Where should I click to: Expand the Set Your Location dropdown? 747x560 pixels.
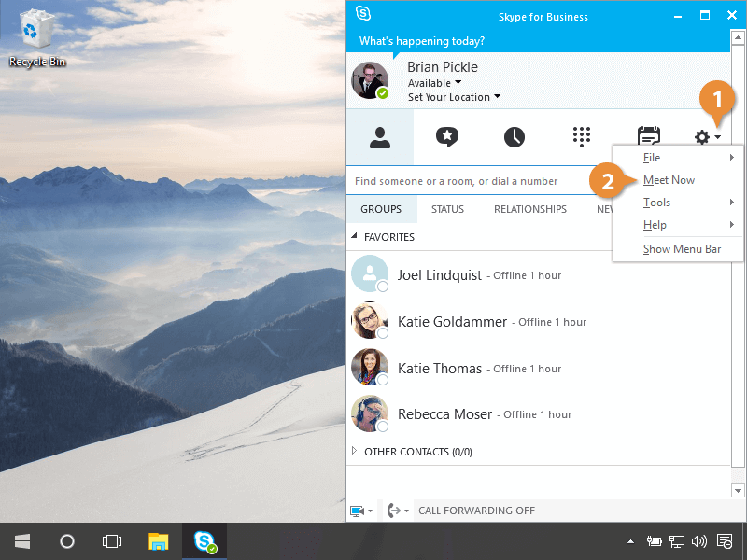click(454, 97)
